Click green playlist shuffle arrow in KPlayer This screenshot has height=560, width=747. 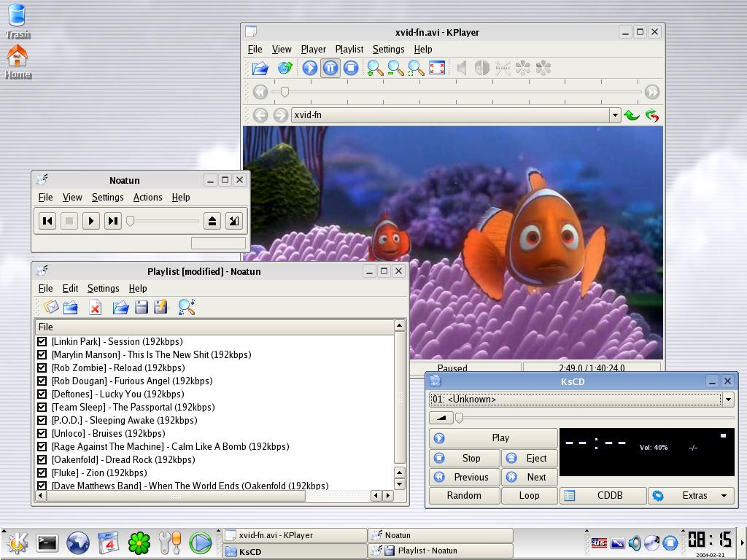point(632,115)
